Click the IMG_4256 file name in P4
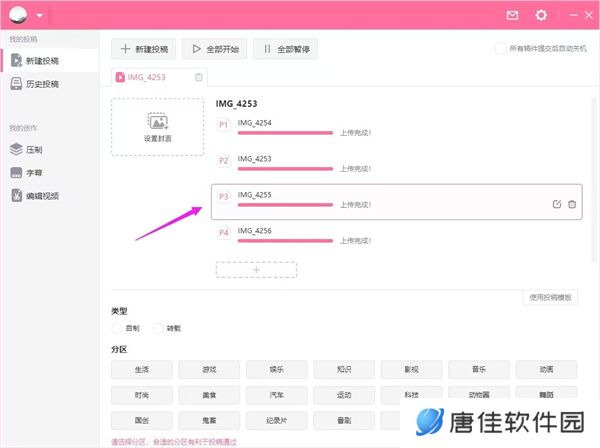The width and height of the screenshot is (600, 448). (x=254, y=231)
